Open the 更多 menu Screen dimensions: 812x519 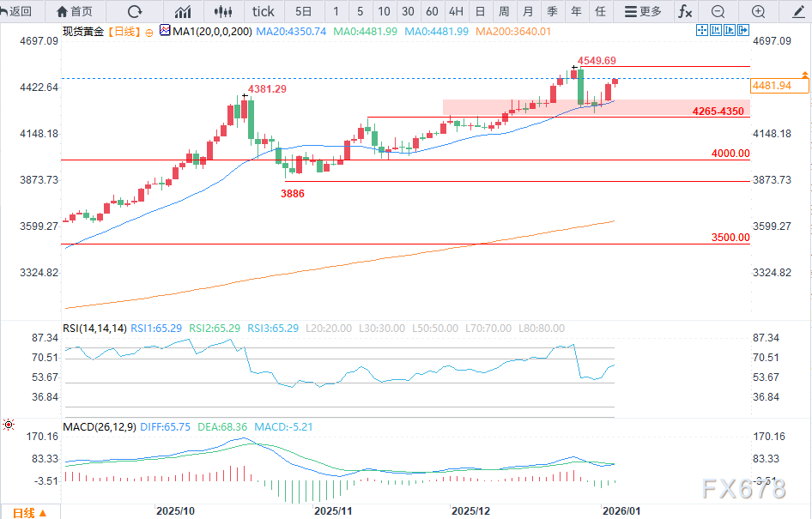click(644, 11)
